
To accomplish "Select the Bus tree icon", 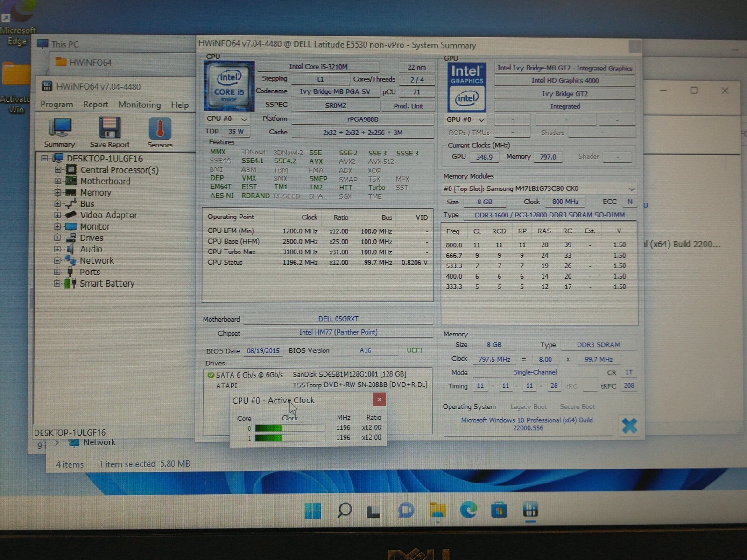I will [71, 203].
